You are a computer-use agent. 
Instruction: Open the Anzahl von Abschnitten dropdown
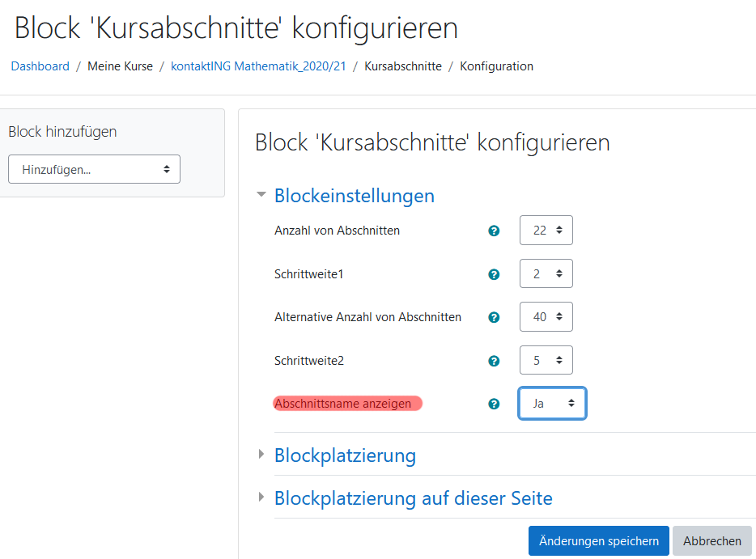click(x=546, y=230)
